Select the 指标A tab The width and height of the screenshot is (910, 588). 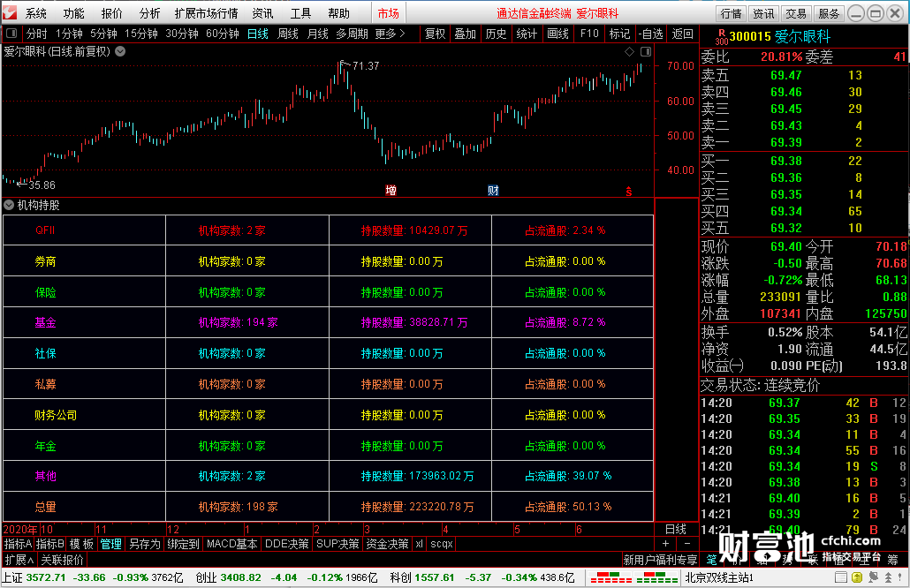tap(18, 544)
